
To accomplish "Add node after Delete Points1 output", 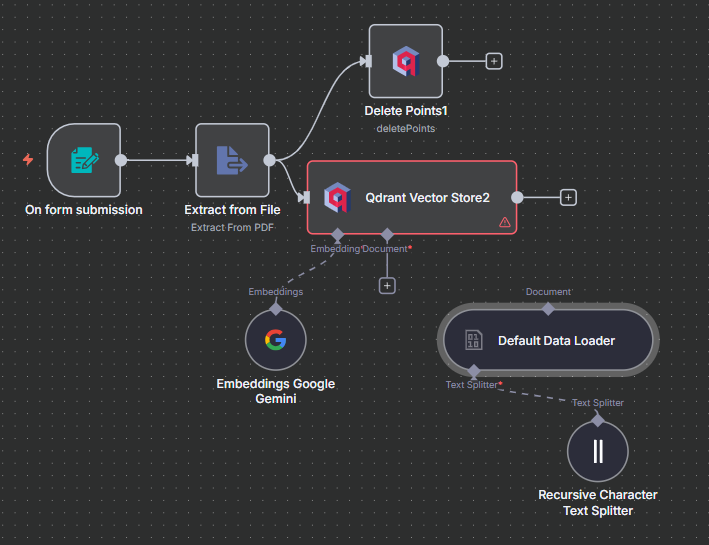I will [x=493, y=61].
